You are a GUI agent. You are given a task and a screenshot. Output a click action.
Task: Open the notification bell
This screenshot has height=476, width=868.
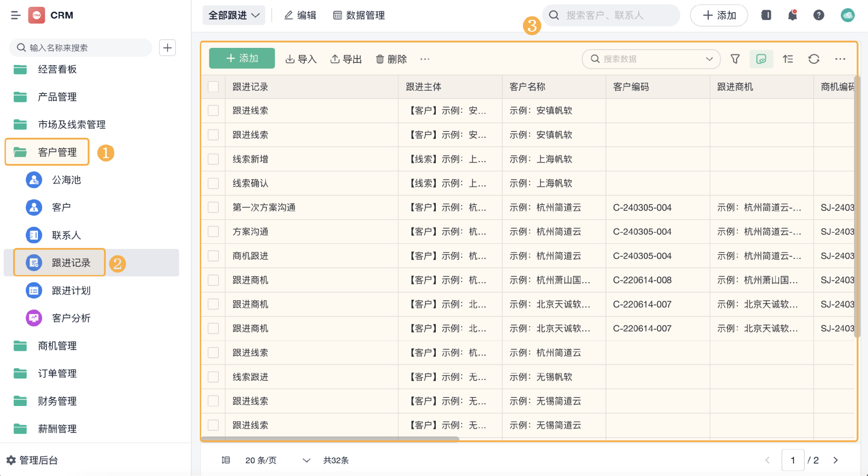click(793, 15)
